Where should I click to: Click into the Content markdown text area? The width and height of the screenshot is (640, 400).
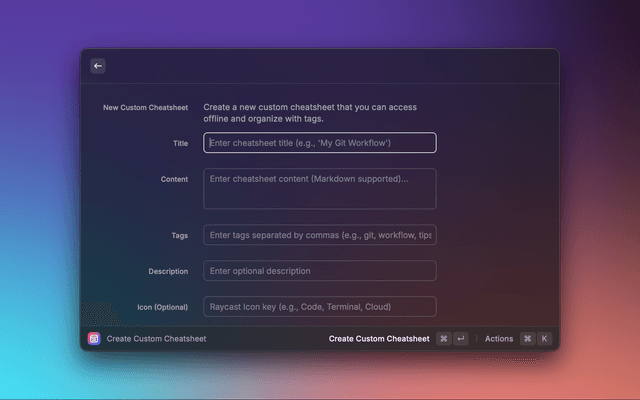(319, 188)
